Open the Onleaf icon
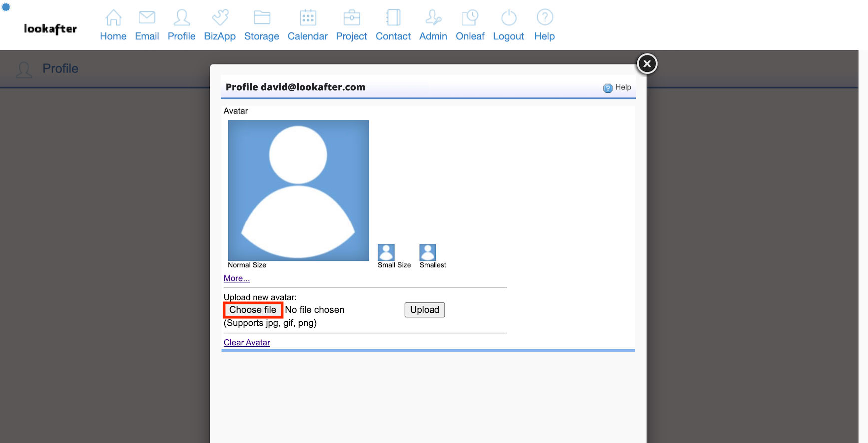The image size is (868, 443). coord(470,18)
